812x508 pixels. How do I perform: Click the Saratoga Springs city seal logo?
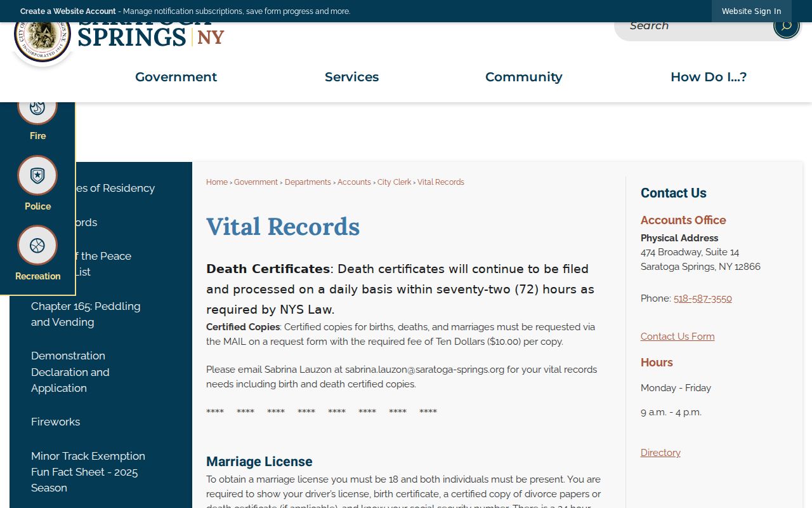tap(43, 42)
